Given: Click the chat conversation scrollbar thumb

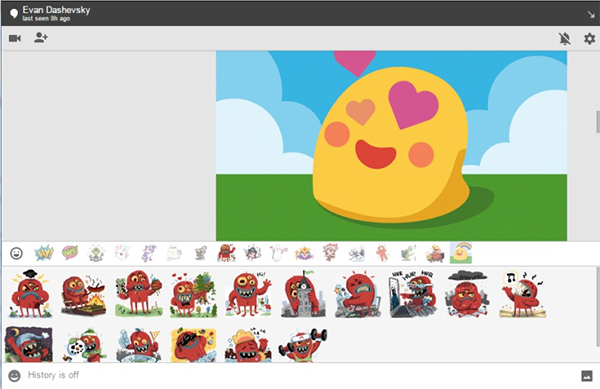Looking at the screenshot, I should tap(598, 122).
